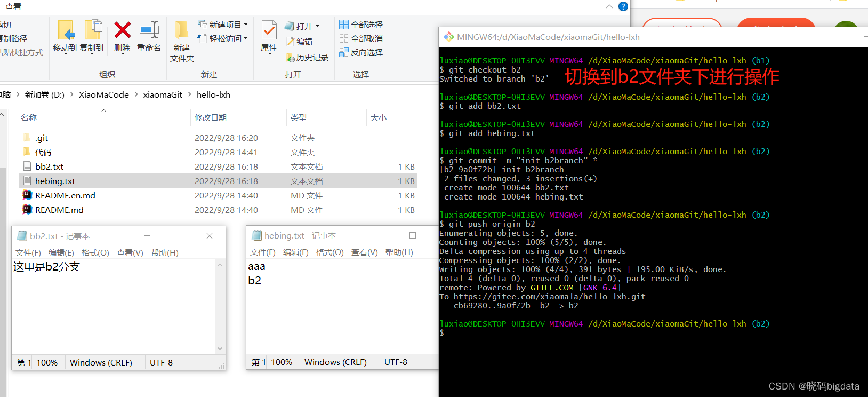Open View (查看) menu in bb2.txt Notepad
The image size is (868, 397).
(130, 252)
